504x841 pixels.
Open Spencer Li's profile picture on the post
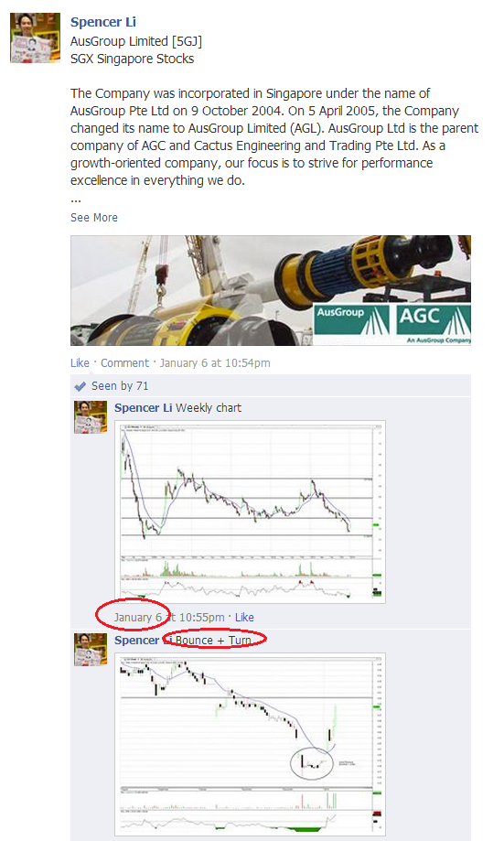[35, 38]
